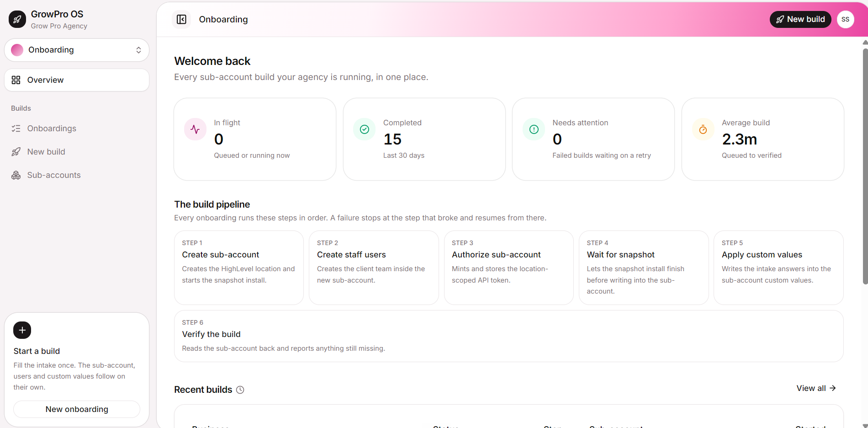Click the New build button in the header

[x=800, y=19]
